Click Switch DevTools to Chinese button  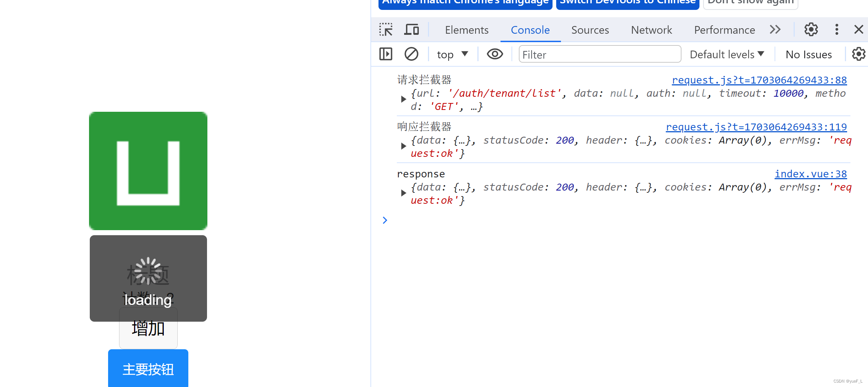click(x=628, y=3)
